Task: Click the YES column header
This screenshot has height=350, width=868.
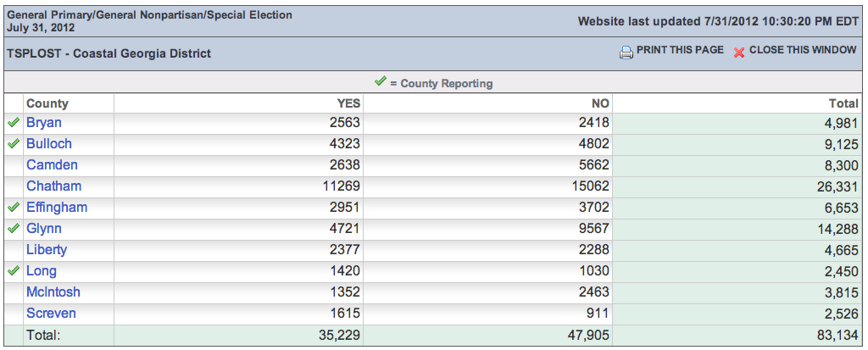Action: point(348,103)
